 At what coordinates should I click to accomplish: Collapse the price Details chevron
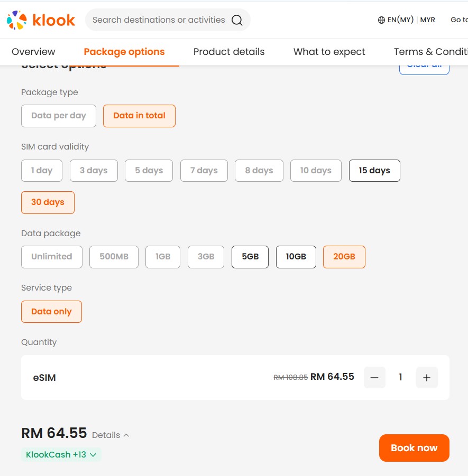126,435
